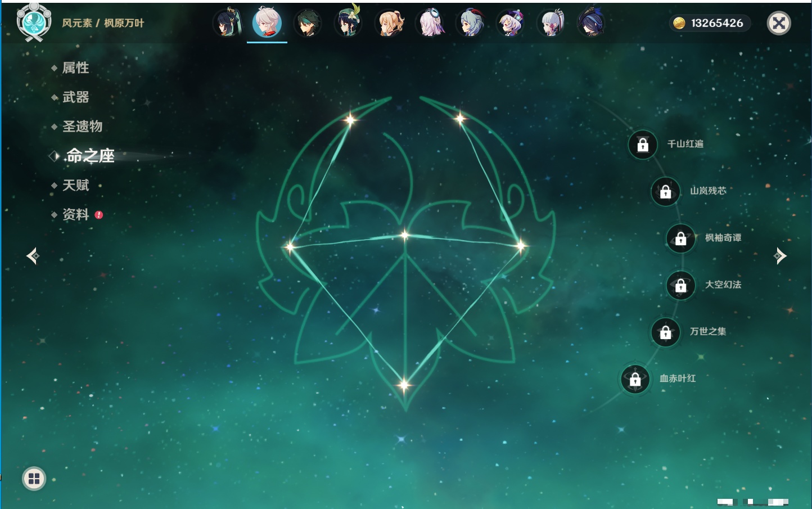
Task: Click the 千山红遍 constellation label
Action: tap(685, 144)
